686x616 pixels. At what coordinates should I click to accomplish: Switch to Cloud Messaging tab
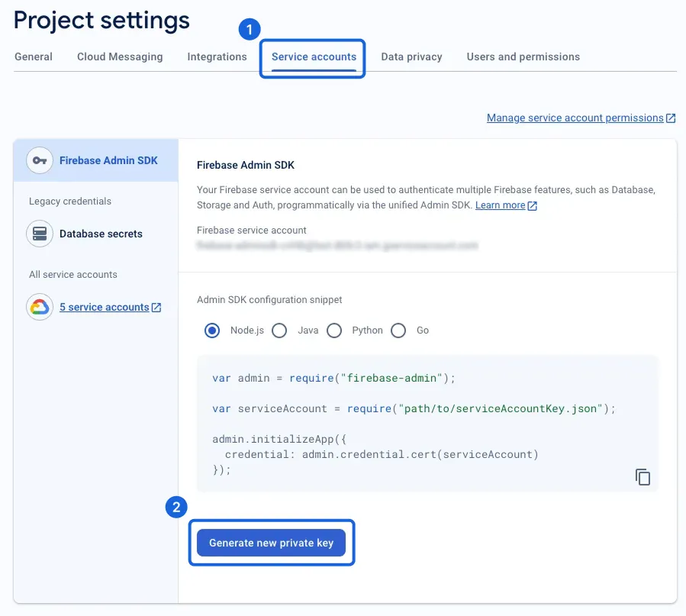coord(120,57)
